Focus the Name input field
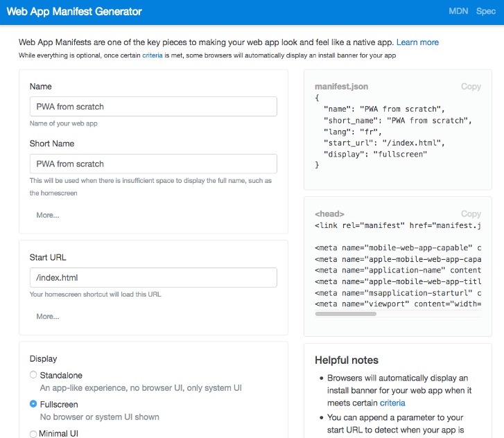504x438 pixels. click(153, 106)
